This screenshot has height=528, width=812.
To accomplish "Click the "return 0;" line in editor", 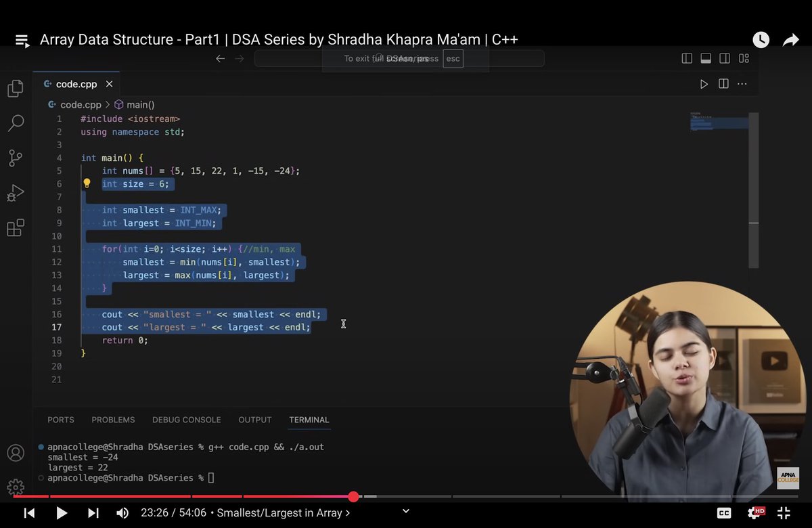I will click(x=125, y=340).
